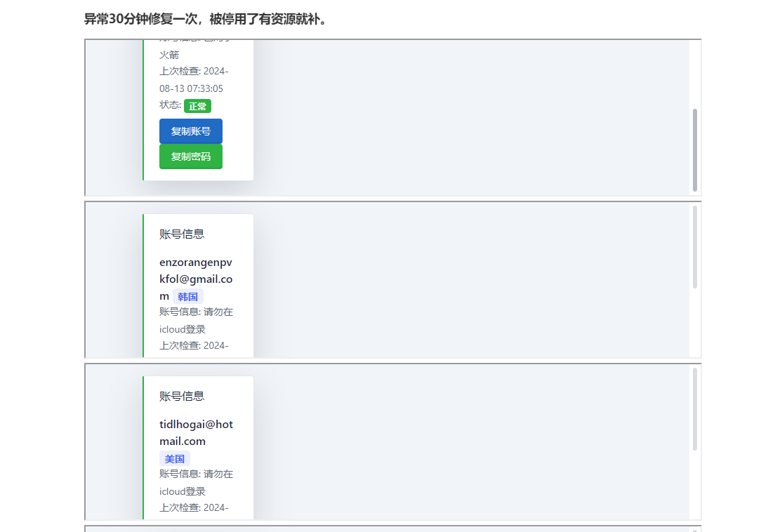Click 账号信息 heading in the second card

click(181, 234)
